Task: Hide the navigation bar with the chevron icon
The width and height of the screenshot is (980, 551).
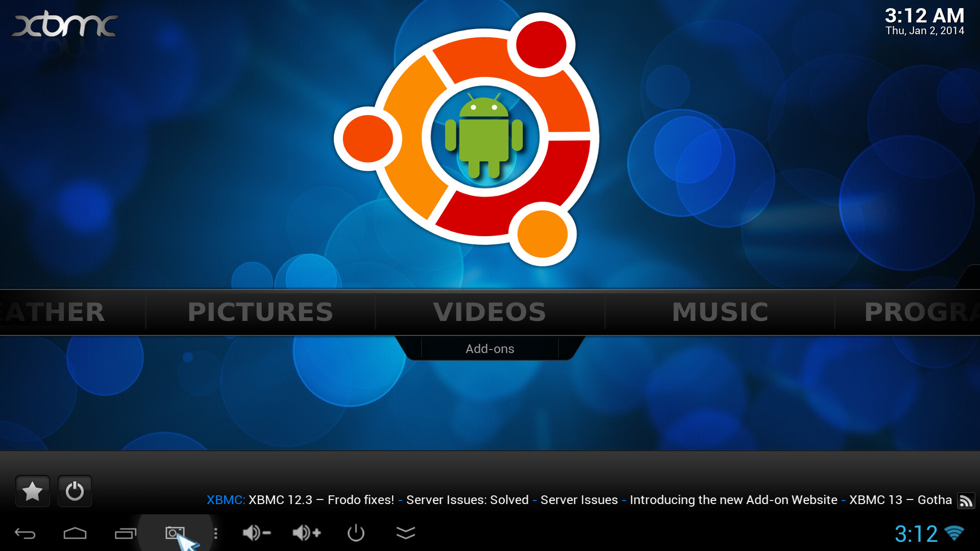Action: [x=406, y=533]
